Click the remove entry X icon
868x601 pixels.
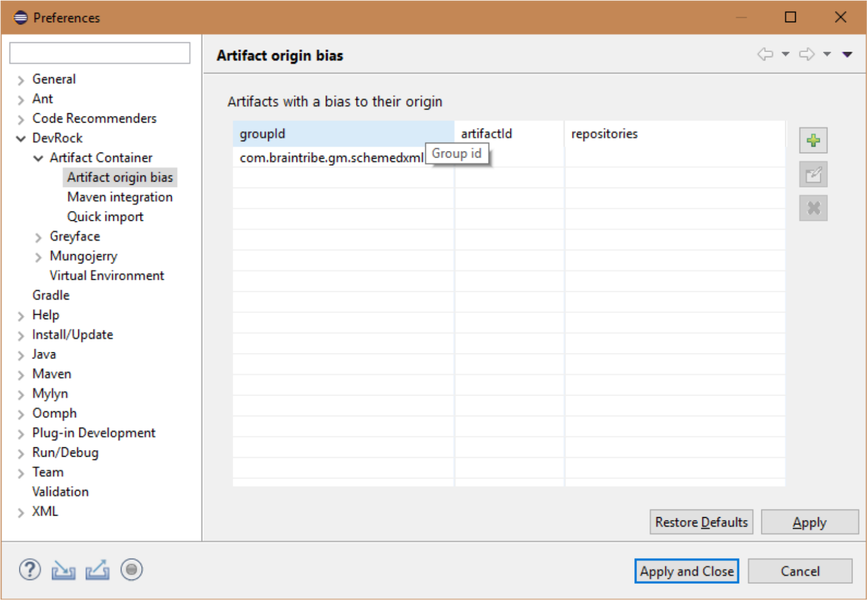(x=813, y=209)
